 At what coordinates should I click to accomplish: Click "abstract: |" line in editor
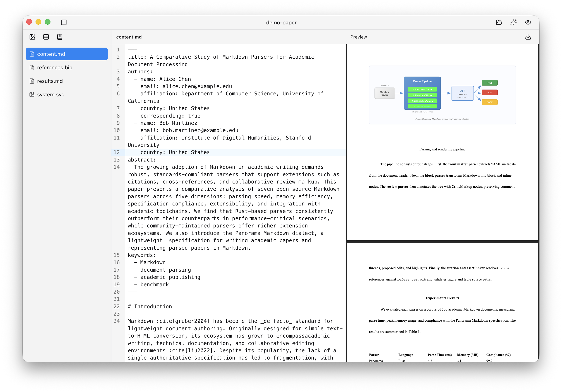(x=145, y=160)
